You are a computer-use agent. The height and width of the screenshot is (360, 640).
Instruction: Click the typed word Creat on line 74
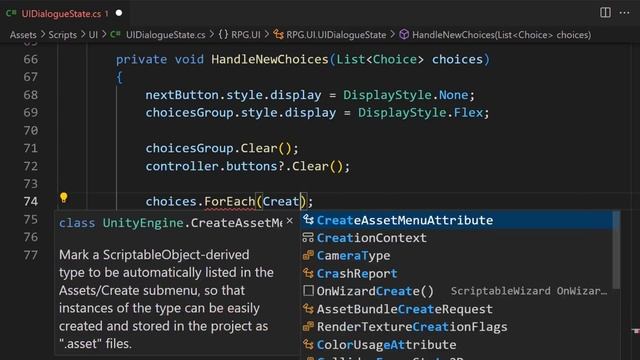pos(281,202)
